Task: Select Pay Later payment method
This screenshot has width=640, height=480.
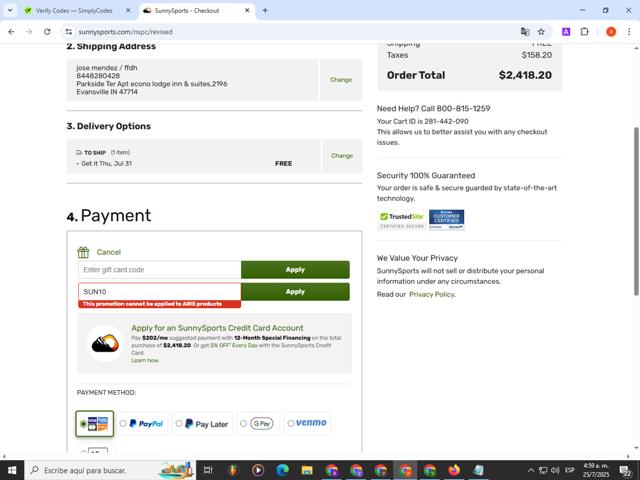Action: pos(202,424)
